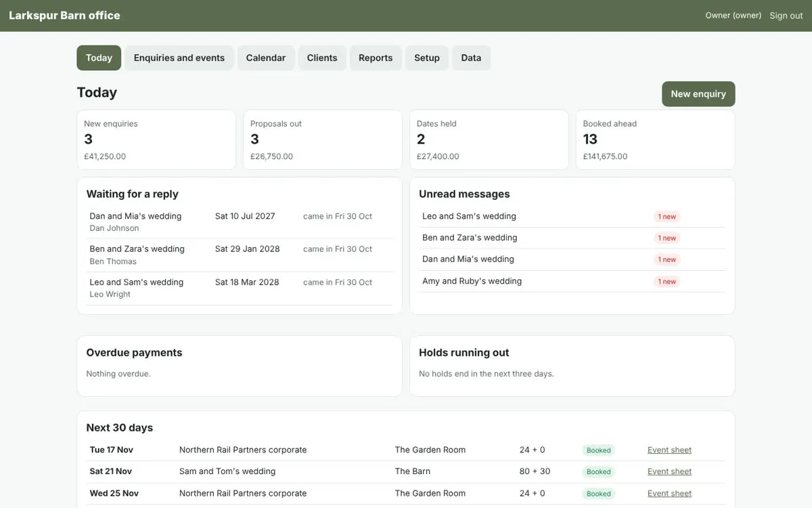Open Dan and Mia's wedding in Waiting for a reply
The image size is (812, 508).
click(135, 216)
